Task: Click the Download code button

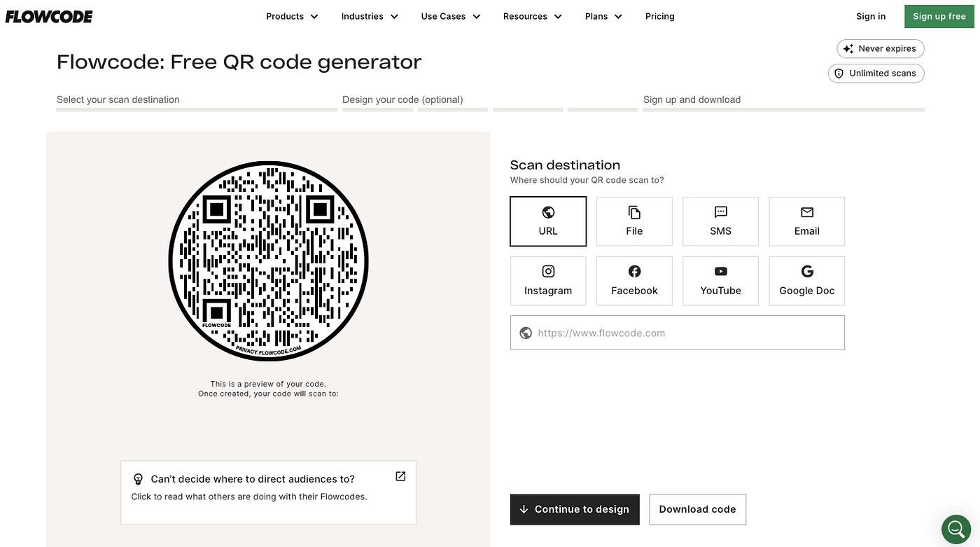Action: 697,509
